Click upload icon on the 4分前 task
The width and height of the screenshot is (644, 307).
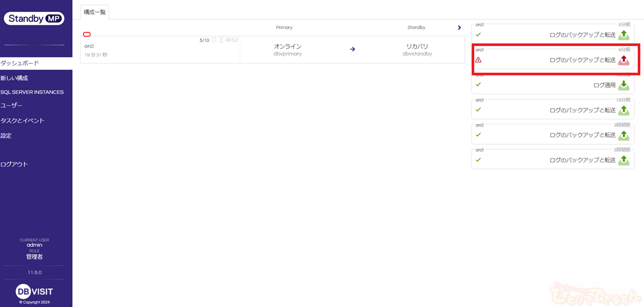[624, 35]
